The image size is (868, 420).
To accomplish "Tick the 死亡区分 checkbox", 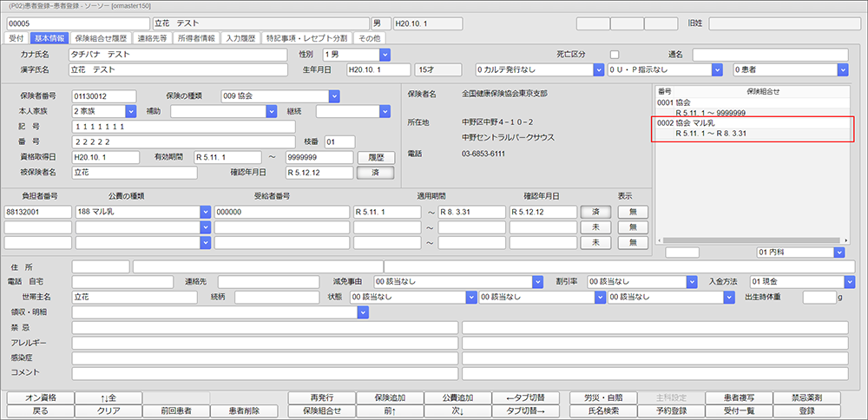I will point(615,54).
